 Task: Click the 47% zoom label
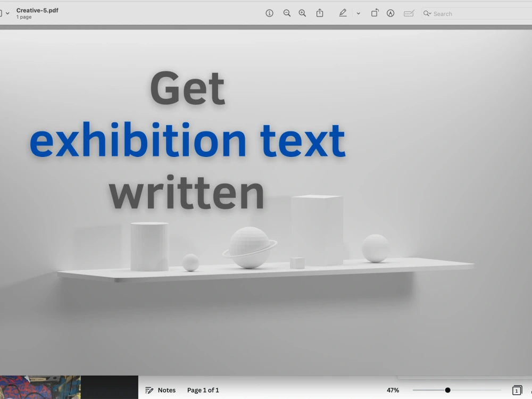tap(393, 390)
